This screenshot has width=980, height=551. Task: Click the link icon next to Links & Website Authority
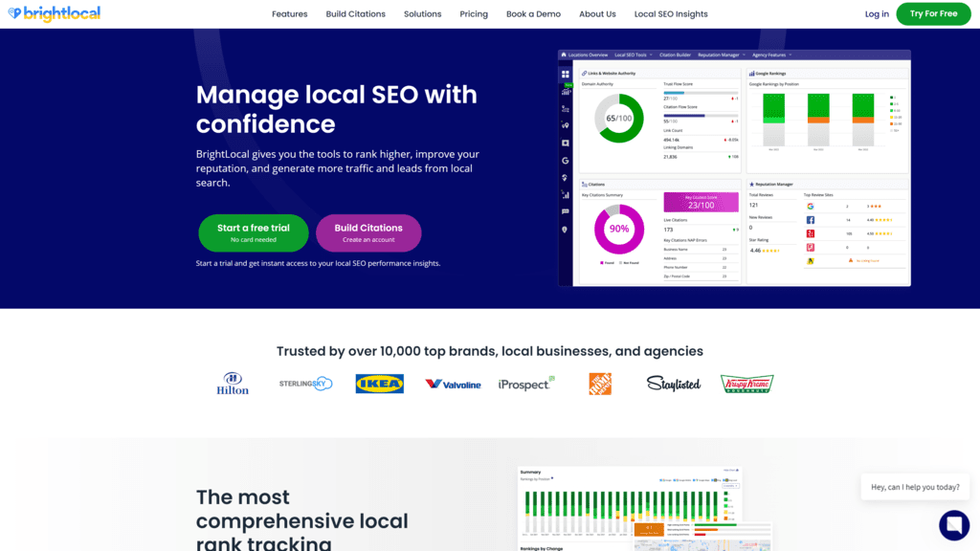(x=585, y=73)
